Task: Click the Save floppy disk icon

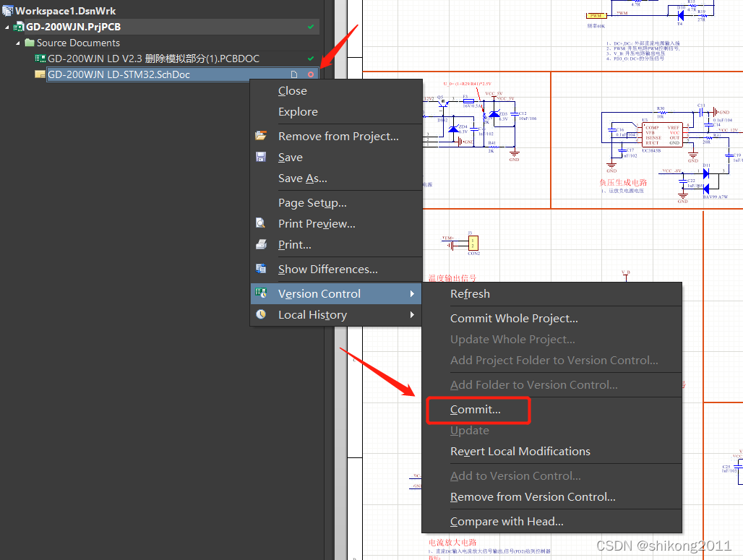Action: [x=261, y=157]
